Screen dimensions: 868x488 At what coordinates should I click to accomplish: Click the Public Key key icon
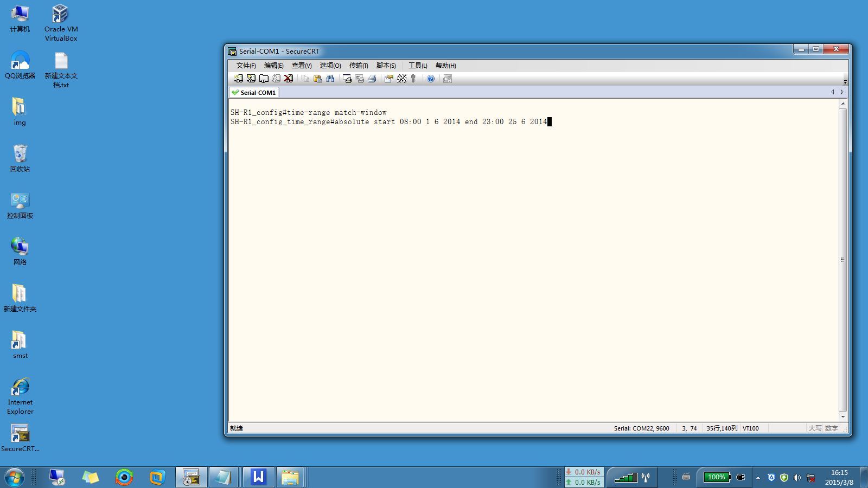pyautogui.click(x=413, y=79)
